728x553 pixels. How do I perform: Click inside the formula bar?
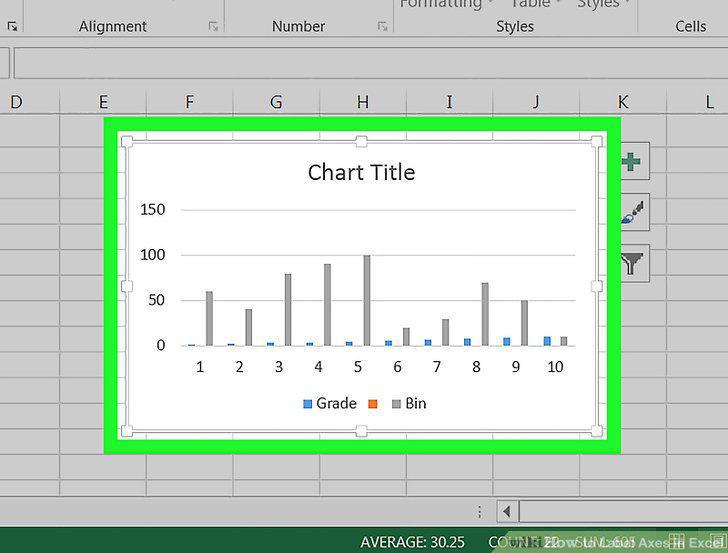[370, 63]
